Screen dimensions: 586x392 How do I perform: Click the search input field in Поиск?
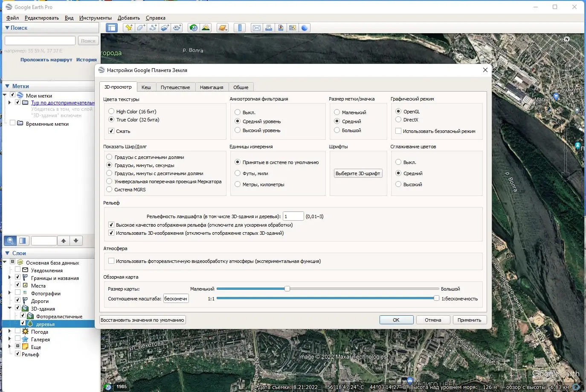point(40,40)
